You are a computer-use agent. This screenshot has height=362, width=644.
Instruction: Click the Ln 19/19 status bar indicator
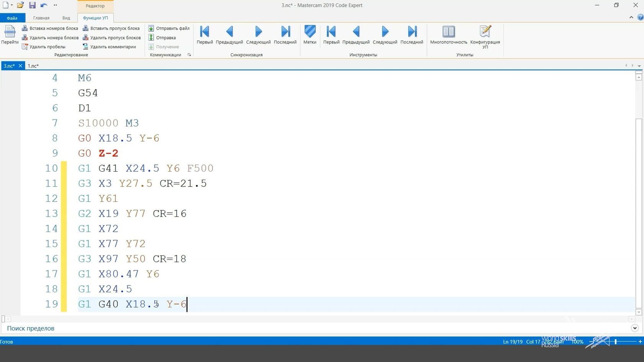513,342
